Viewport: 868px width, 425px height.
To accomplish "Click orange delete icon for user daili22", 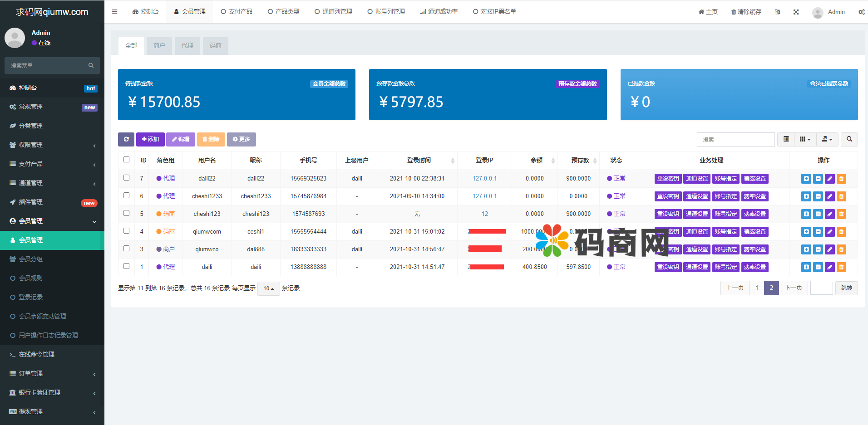I will (841, 179).
